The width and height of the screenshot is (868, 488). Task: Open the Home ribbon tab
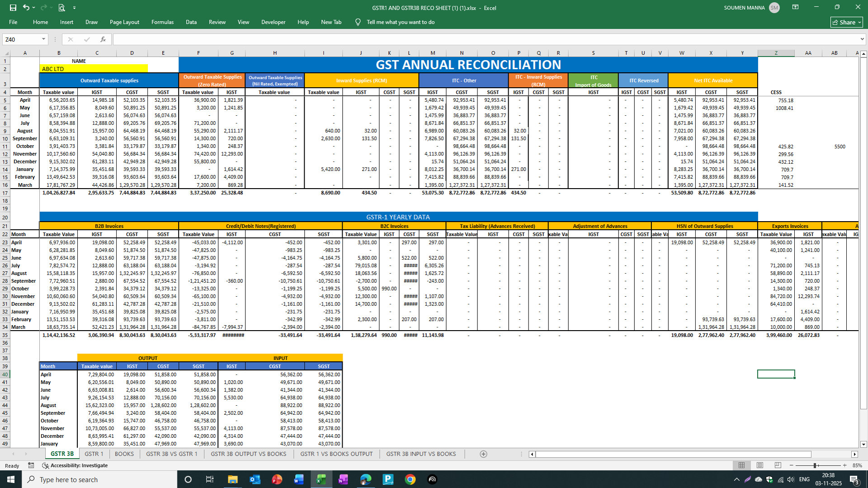pos(40,22)
